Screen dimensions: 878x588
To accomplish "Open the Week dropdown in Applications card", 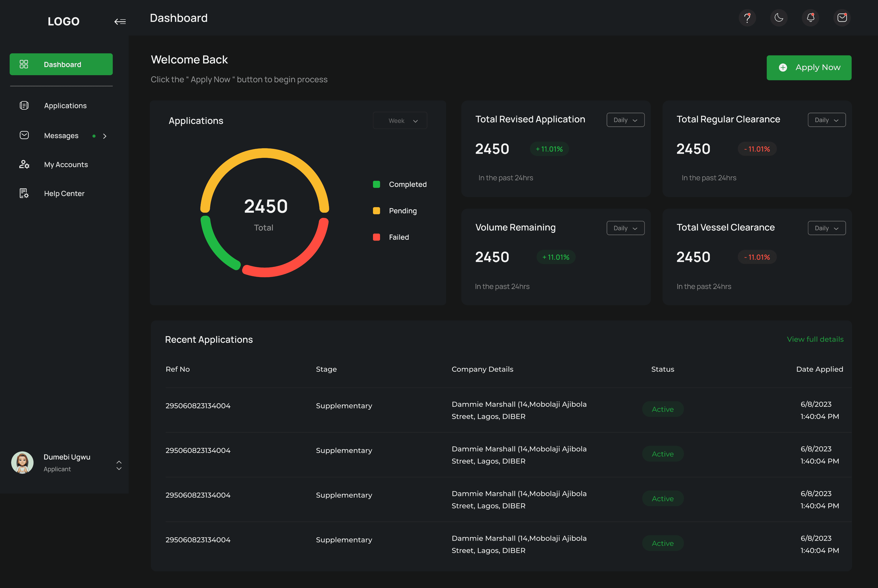I will [x=400, y=121].
